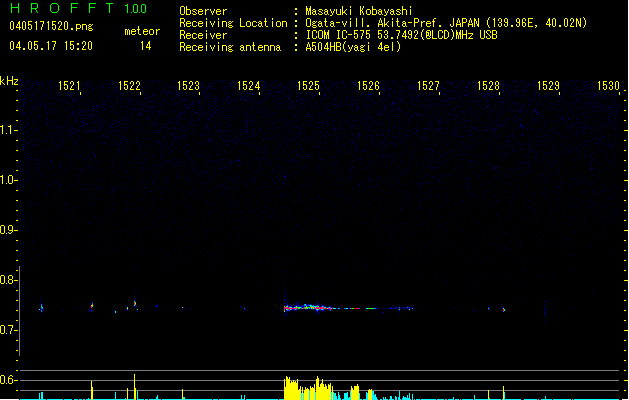This screenshot has width=629, height=400.
Task: Click time axis marker 1530
Action: (608, 86)
